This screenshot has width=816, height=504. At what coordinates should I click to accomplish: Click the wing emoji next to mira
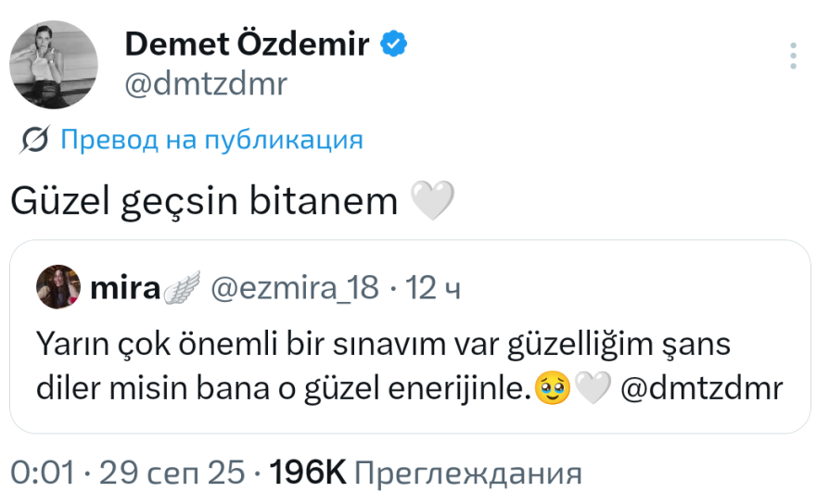coord(182,289)
